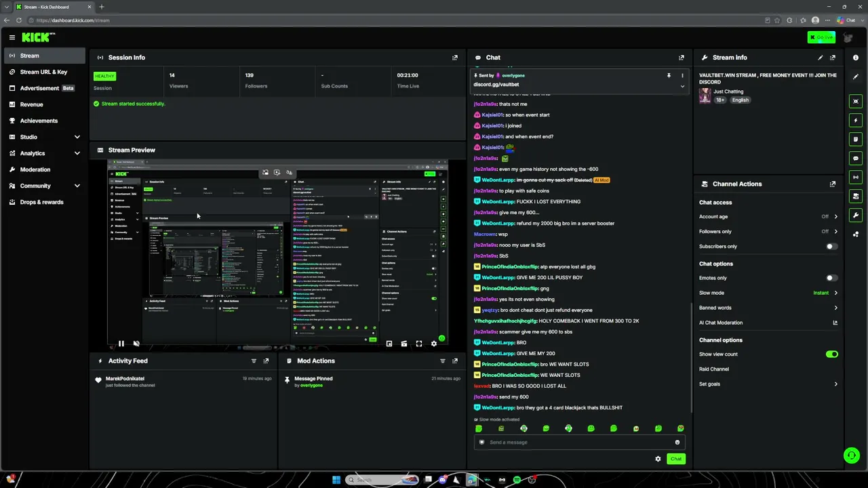This screenshot has width=868, height=488.
Task: Pop out the Mod Actions panel
Action: (455, 361)
